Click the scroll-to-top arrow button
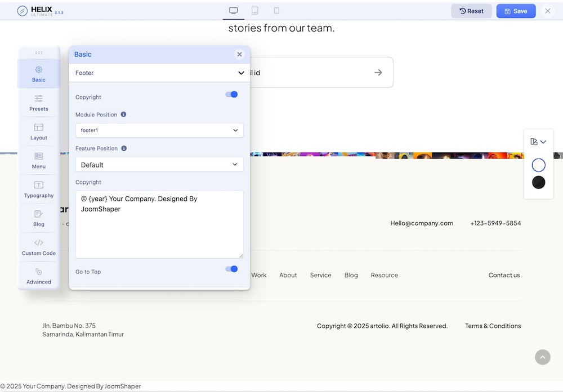Image resolution: width=563 pixels, height=392 pixels. point(542,357)
